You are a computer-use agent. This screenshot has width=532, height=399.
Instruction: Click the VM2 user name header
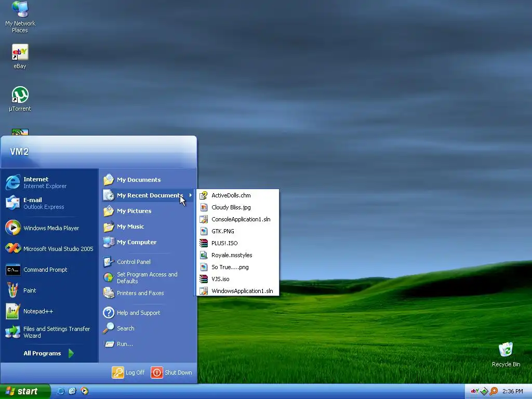[19, 152]
